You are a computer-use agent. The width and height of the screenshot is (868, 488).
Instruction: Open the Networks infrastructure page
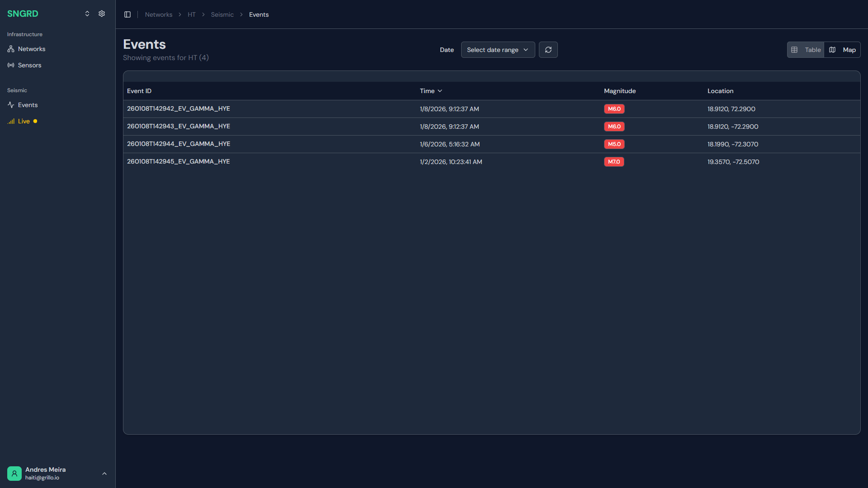(x=31, y=49)
